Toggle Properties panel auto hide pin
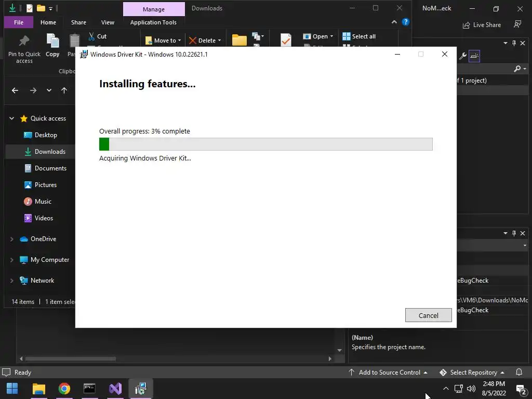Image resolution: width=532 pixels, height=399 pixels. point(514,233)
